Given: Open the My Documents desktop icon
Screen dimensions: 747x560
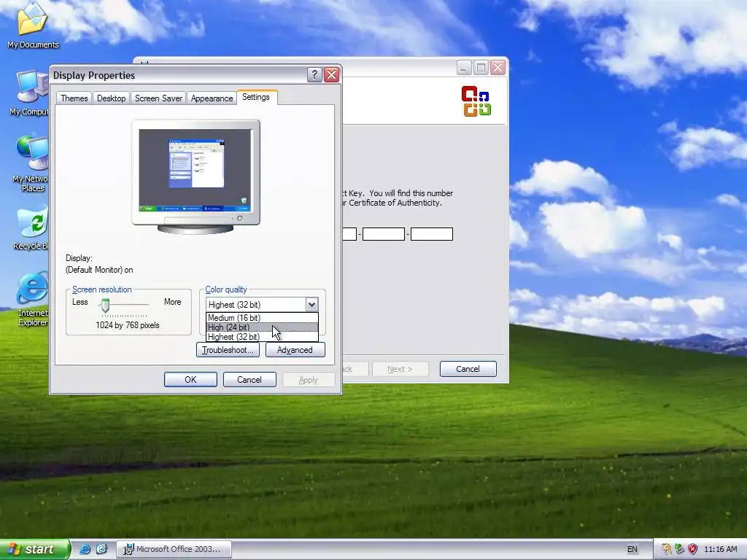Looking at the screenshot, I should click(x=32, y=26).
